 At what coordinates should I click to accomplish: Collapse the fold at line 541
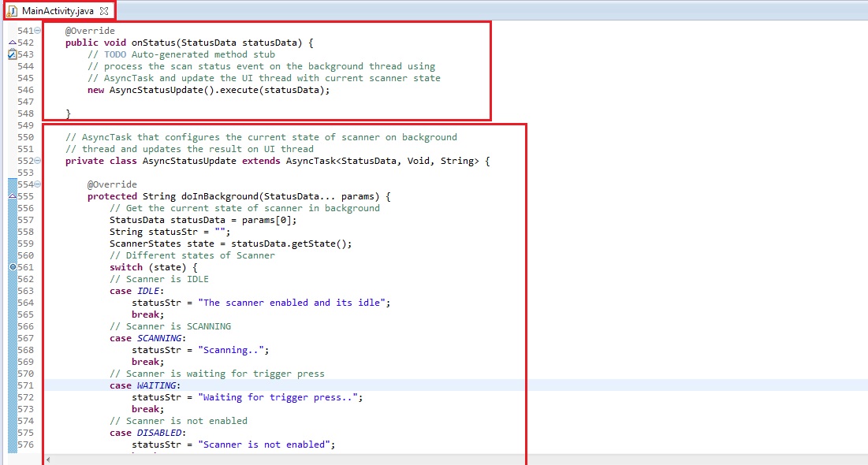click(x=37, y=31)
